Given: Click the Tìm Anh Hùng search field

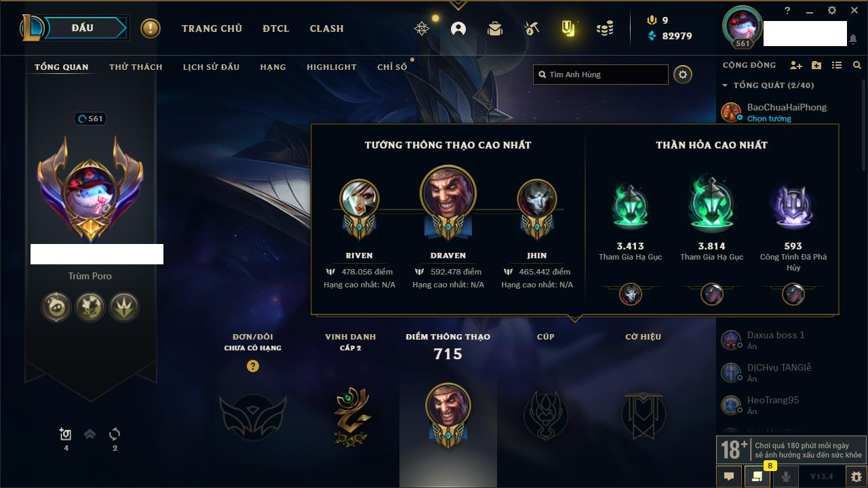Looking at the screenshot, I should point(601,75).
